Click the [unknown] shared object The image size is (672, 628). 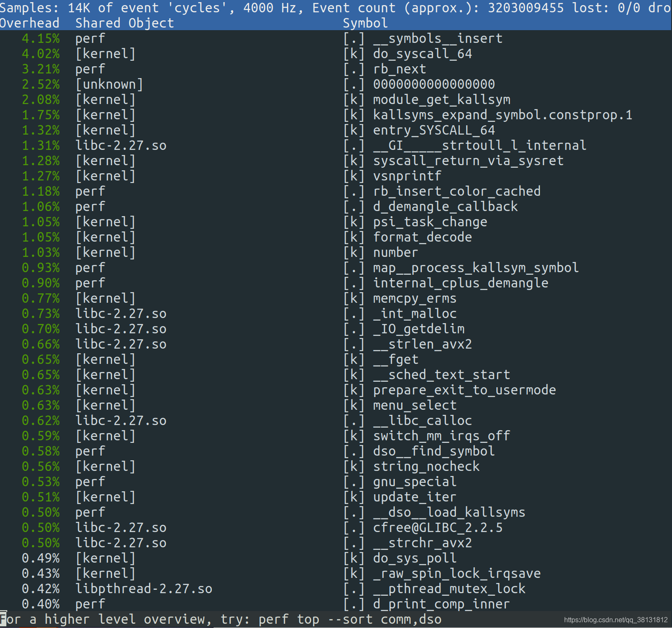coord(110,84)
